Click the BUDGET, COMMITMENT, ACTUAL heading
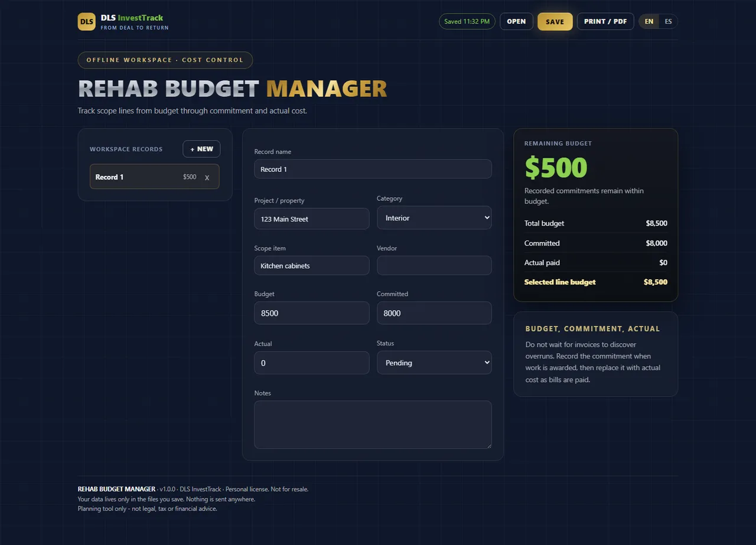The image size is (756, 545). click(x=592, y=329)
